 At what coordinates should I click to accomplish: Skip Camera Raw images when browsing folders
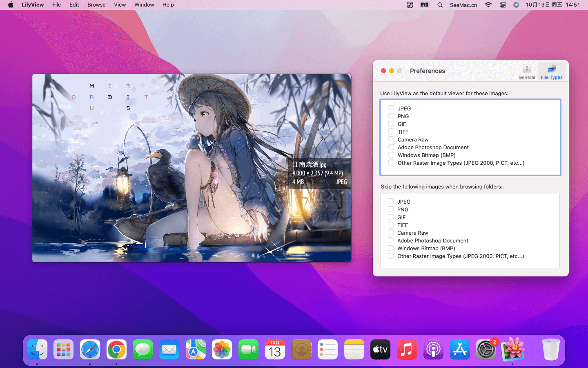point(391,233)
